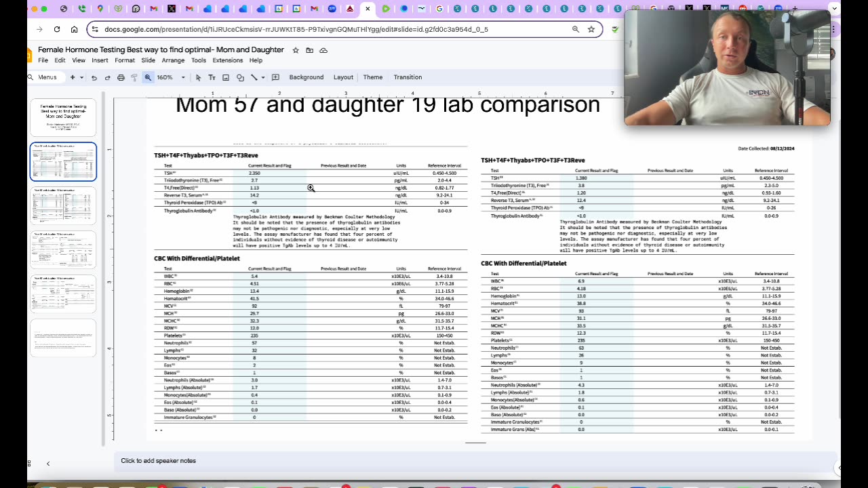The width and height of the screenshot is (868, 488).
Task: Click the slide title 'Mom 57 and daughter 19'
Action: (x=387, y=105)
